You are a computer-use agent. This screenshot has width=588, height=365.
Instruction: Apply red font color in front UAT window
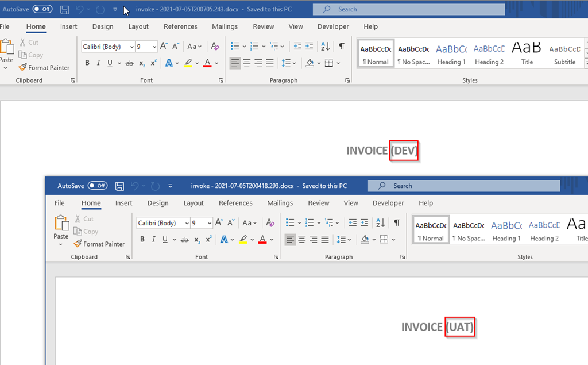[262, 239]
